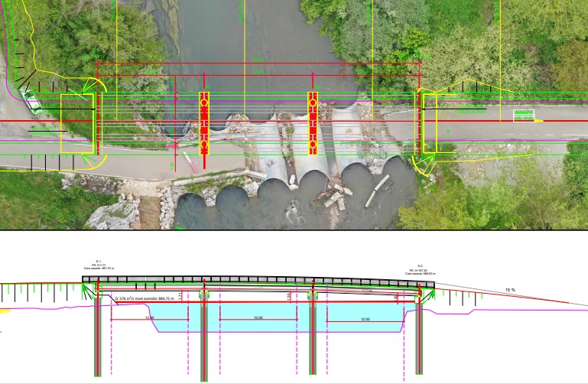Viewport: 588px width, 384px height.
Task: Select the right red pier in plan view
Action: tap(313, 123)
